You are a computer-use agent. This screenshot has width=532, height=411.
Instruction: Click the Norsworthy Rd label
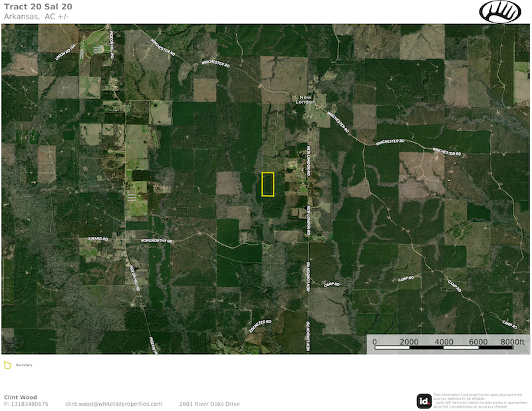coord(156,240)
